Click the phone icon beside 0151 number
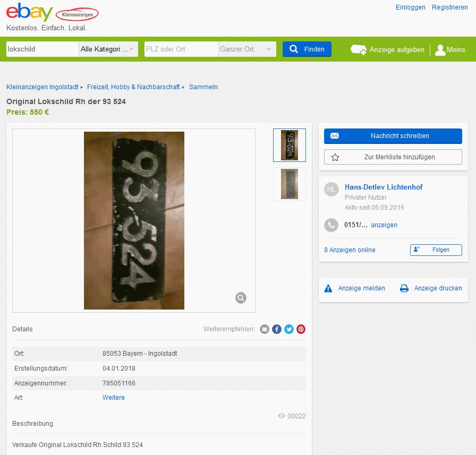 (x=331, y=225)
